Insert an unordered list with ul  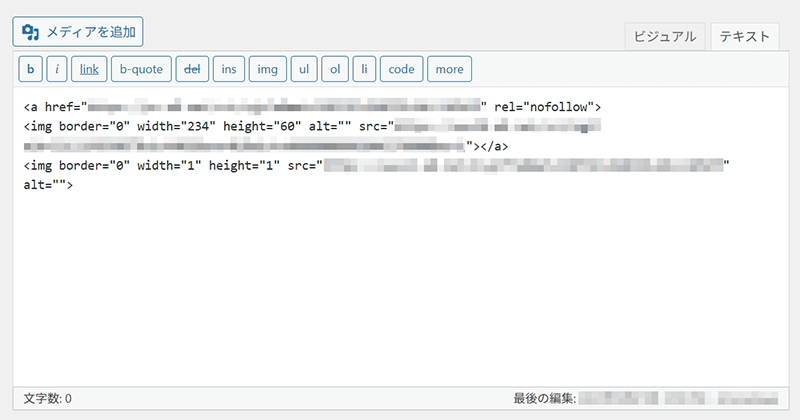[304, 69]
